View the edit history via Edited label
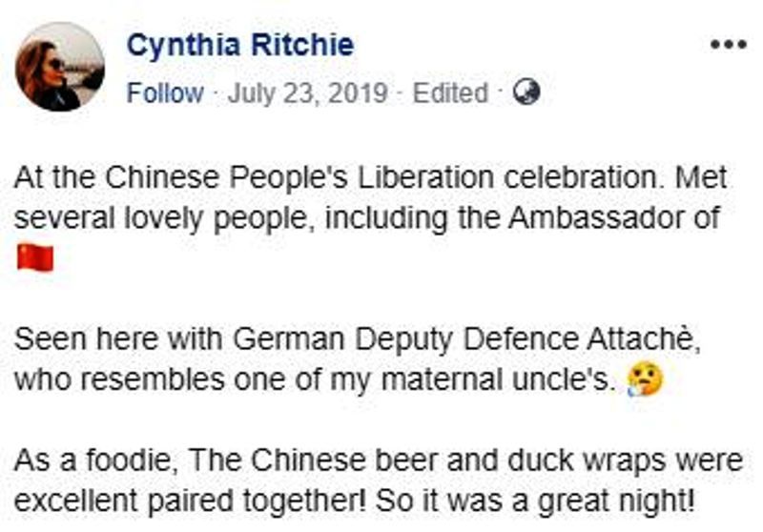The image size is (763, 532). (450, 92)
